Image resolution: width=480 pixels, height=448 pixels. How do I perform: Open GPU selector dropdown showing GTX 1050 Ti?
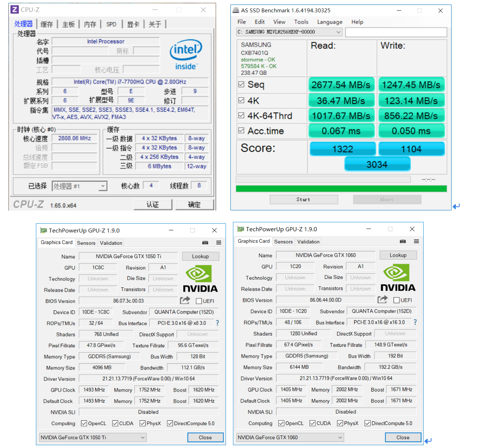point(93,437)
